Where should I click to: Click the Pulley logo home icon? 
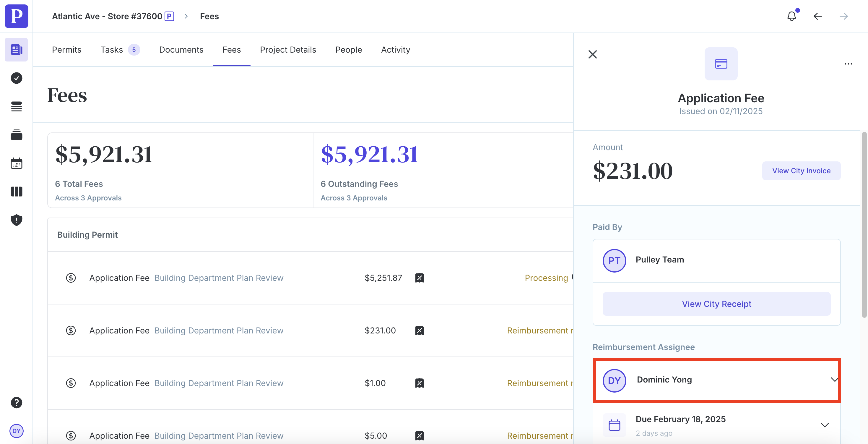click(x=16, y=16)
